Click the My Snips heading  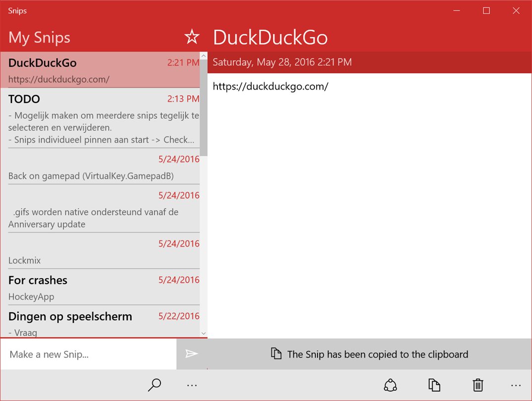(x=39, y=37)
